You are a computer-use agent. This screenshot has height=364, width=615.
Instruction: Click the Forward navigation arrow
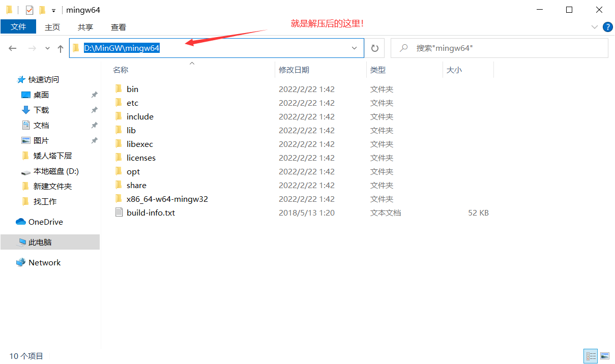pos(32,48)
